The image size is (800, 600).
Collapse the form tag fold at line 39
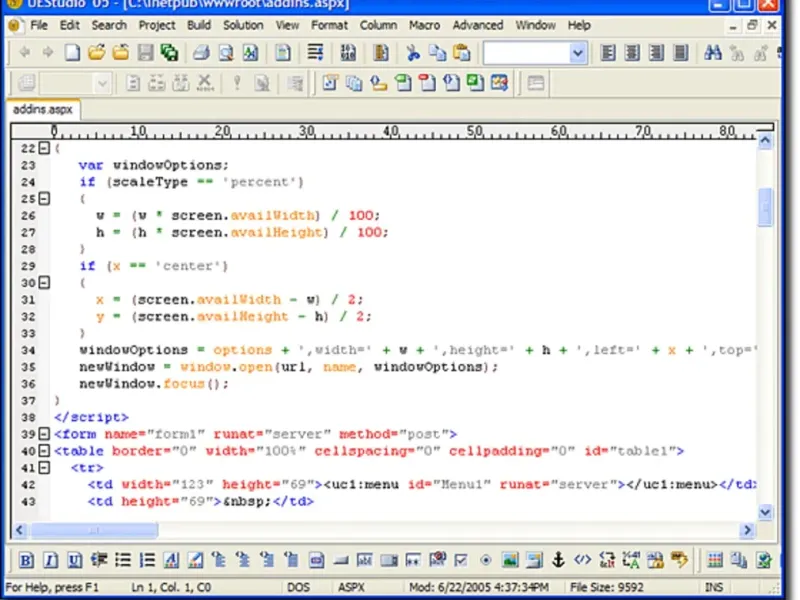(x=43, y=434)
